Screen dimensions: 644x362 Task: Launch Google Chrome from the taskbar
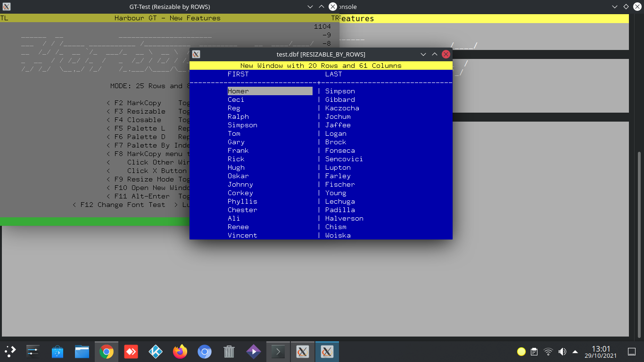(x=107, y=352)
